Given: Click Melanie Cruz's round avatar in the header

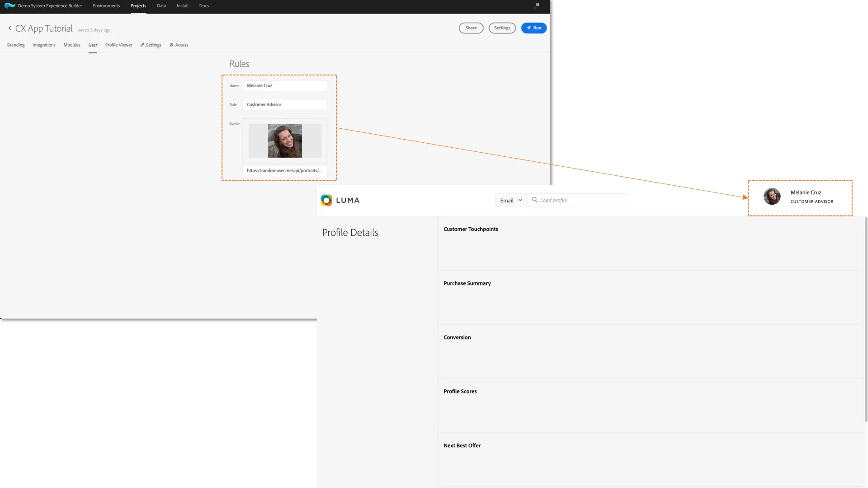Looking at the screenshot, I should pyautogui.click(x=772, y=197).
